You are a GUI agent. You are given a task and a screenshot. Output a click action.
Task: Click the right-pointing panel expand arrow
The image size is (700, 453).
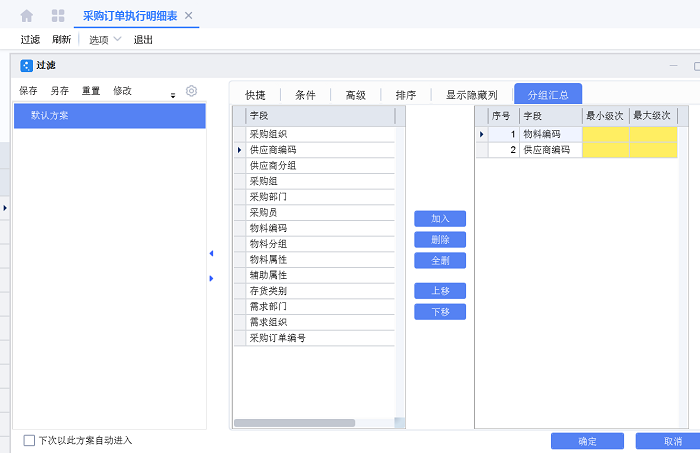(211, 278)
